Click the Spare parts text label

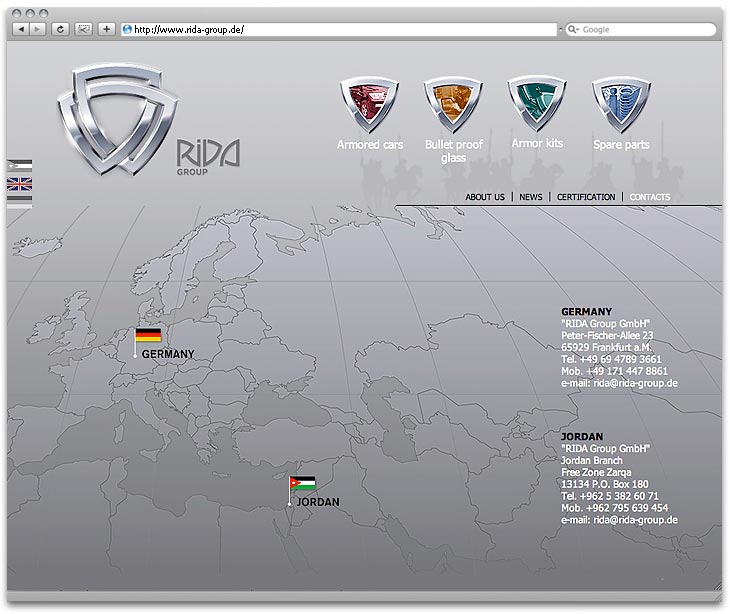[621, 145]
